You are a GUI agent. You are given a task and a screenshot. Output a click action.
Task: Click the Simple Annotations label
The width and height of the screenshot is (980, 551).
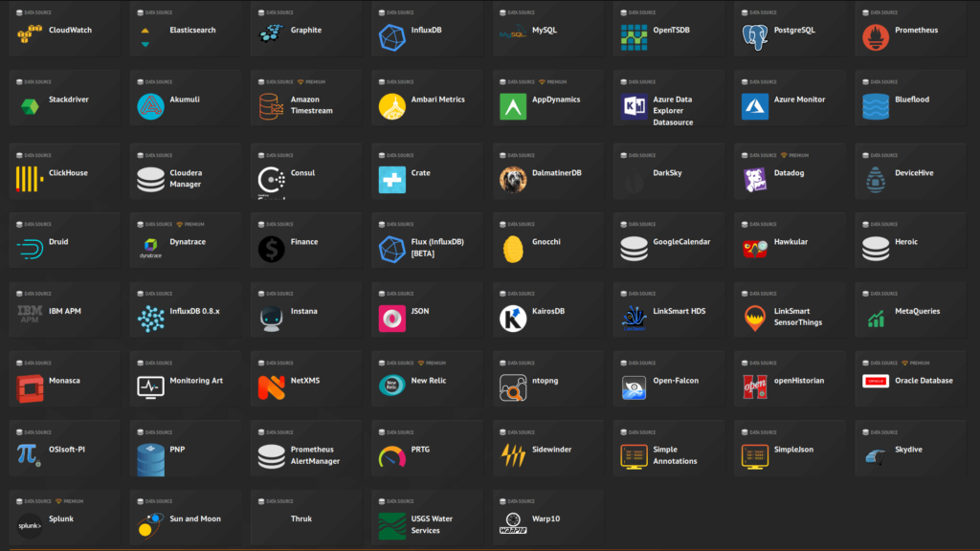(675, 455)
